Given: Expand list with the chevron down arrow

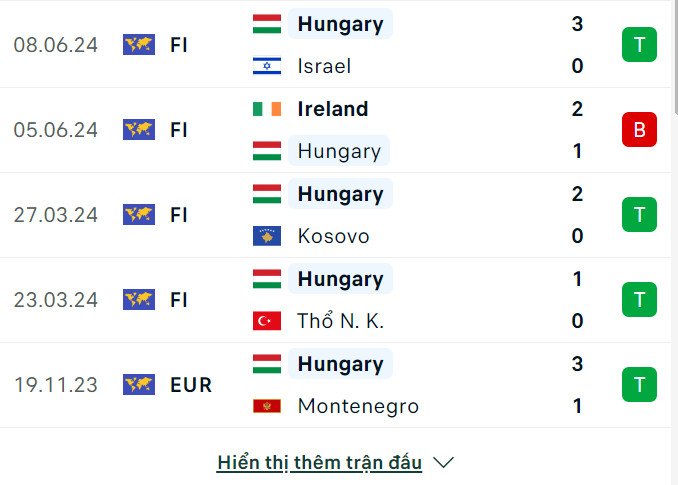Looking at the screenshot, I should point(445,463).
